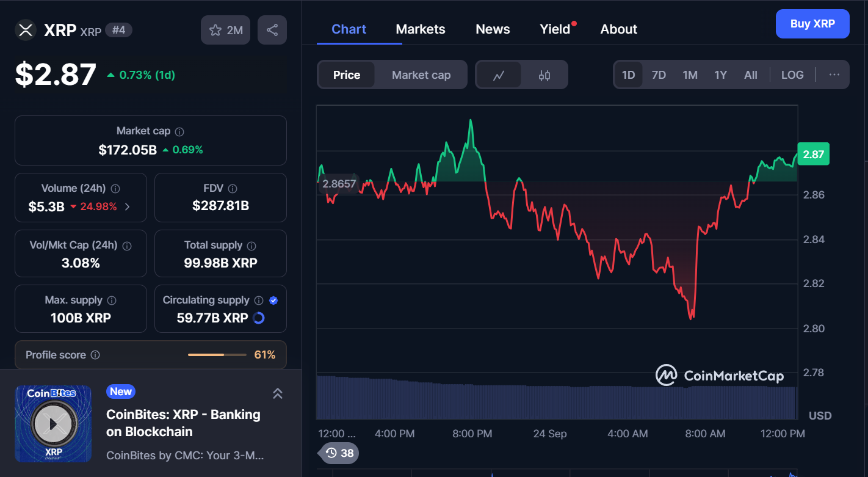
Task: Select 7D time range
Action: point(659,75)
